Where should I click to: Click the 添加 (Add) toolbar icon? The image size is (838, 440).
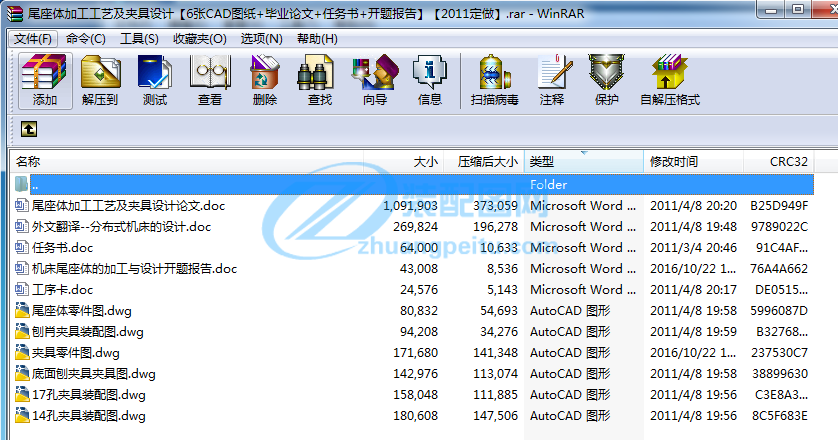pyautogui.click(x=45, y=81)
